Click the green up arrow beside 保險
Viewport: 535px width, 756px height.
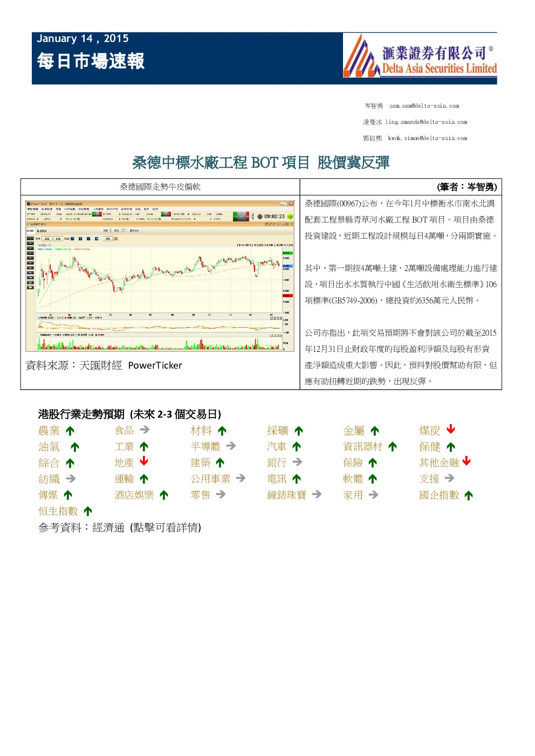pos(373,463)
